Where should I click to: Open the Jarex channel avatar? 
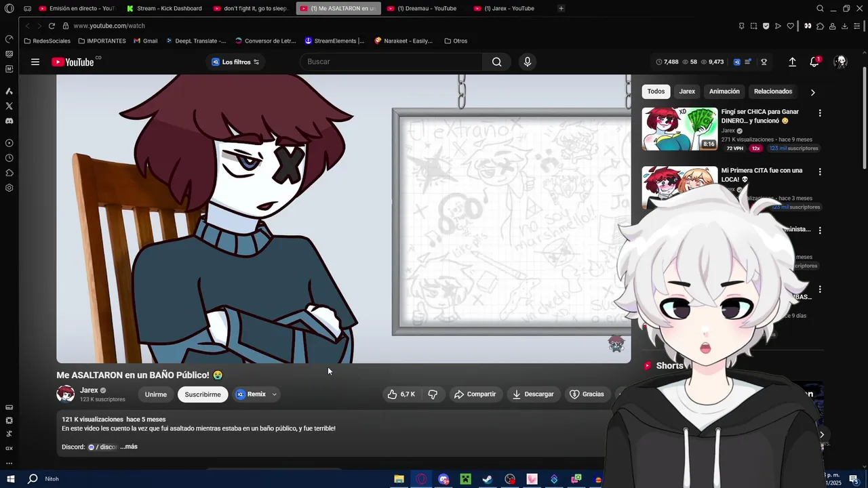point(66,394)
